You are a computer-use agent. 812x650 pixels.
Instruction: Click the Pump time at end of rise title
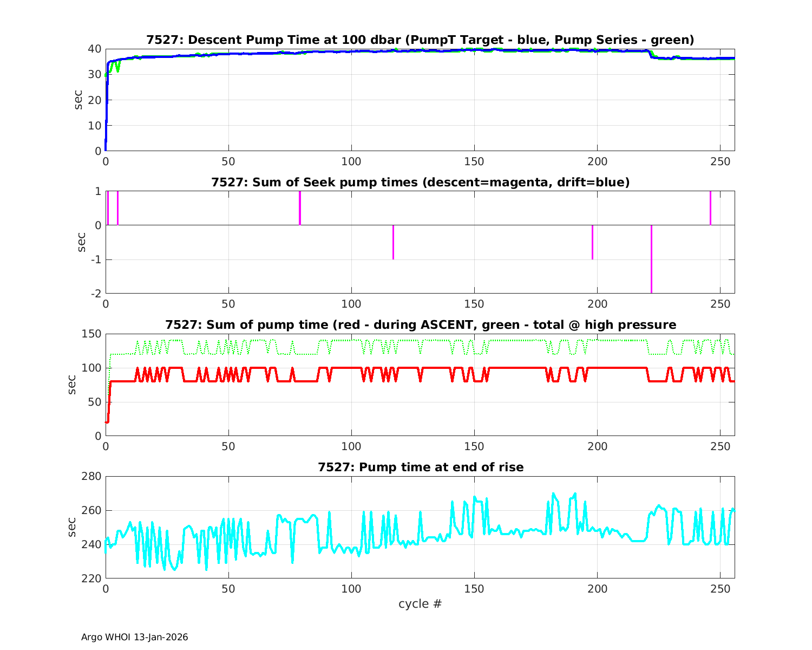point(420,467)
